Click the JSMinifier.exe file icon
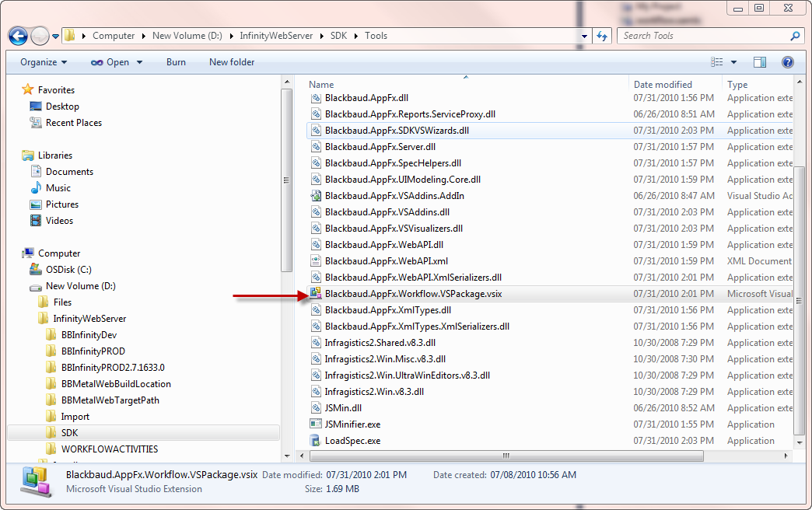 click(315, 424)
